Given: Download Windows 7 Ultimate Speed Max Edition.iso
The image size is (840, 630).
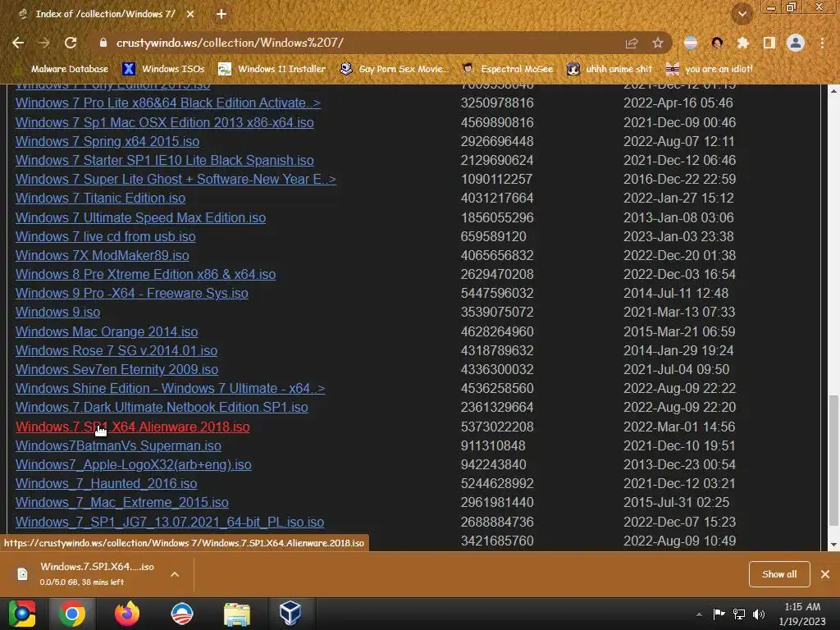Looking at the screenshot, I should [140, 217].
